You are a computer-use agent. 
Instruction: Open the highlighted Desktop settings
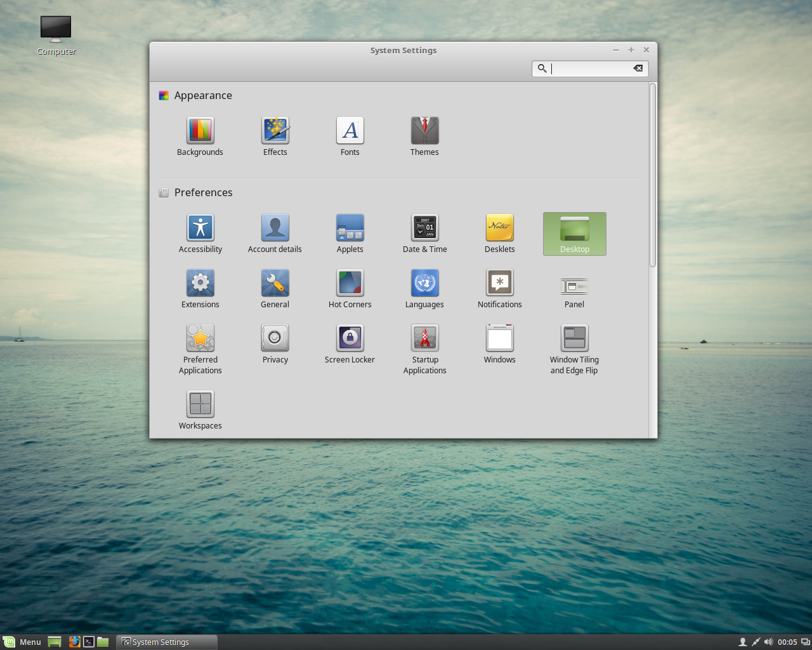[575, 234]
